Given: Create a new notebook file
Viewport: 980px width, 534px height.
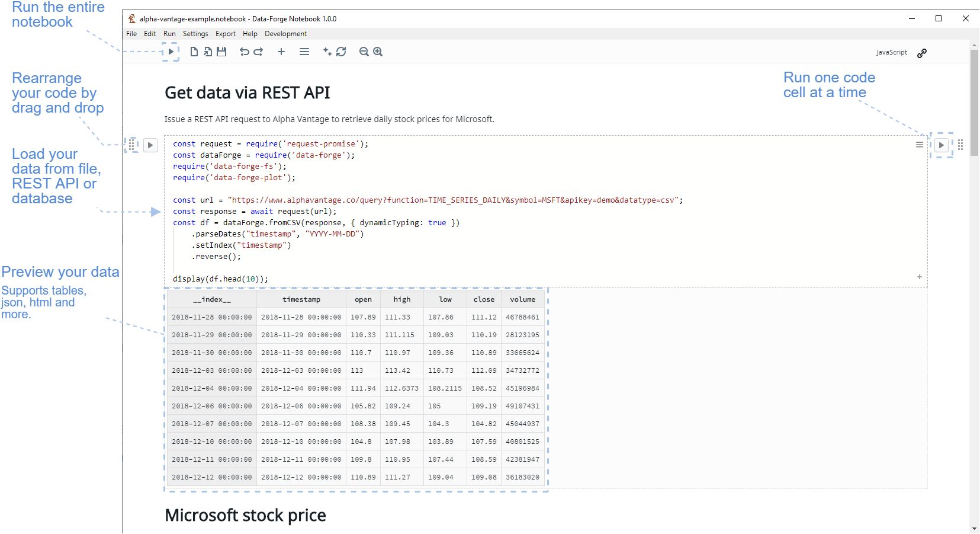Looking at the screenshot, I should pyautogui.click(x=193, y=52).
